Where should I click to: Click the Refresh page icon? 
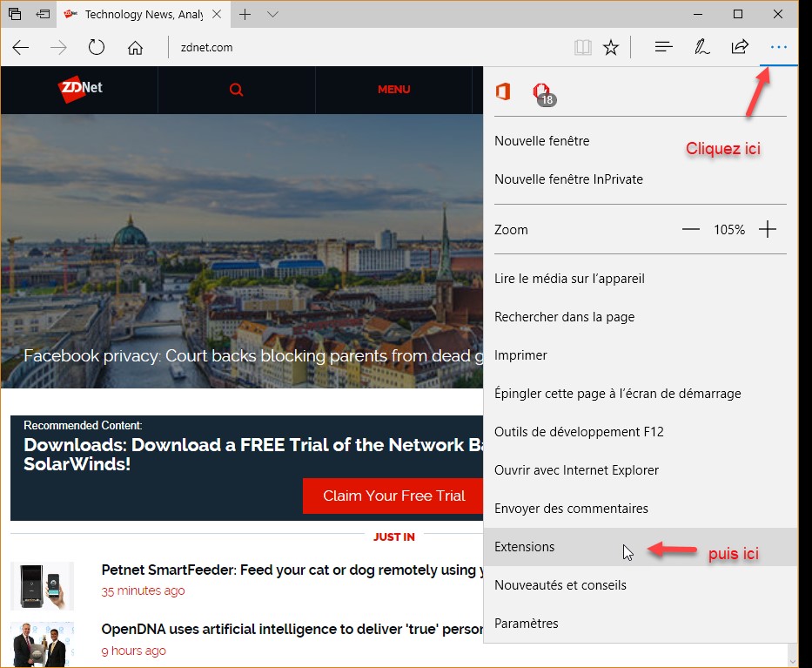pyautogui.click(x=97, y=48)
